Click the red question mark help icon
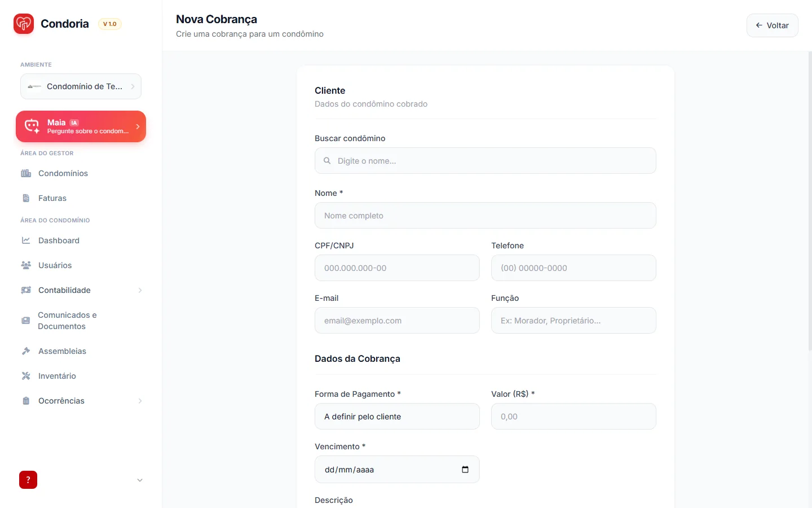 tap(28, 480)
